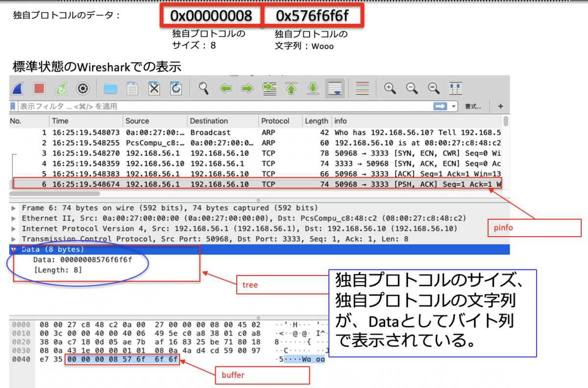Zoom in on packet text
588x388 pixels.
pyautogui.click(x=390, y=88)
